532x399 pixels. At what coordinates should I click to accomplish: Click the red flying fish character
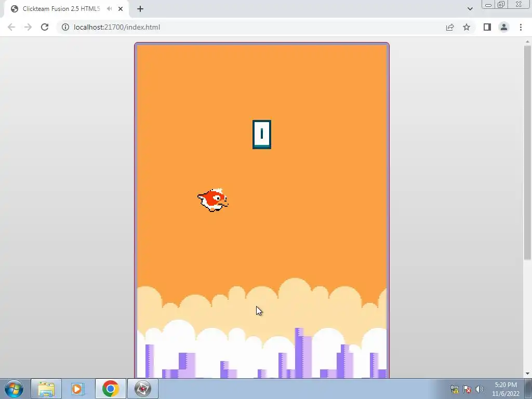click(x=212, y=200)
